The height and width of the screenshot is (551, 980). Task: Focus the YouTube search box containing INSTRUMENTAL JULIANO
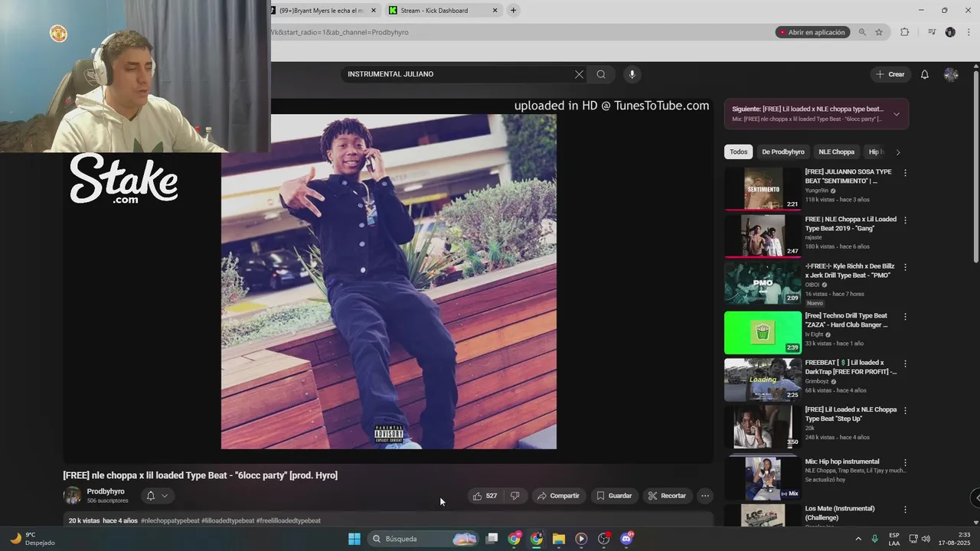click(x=458, y=74)
